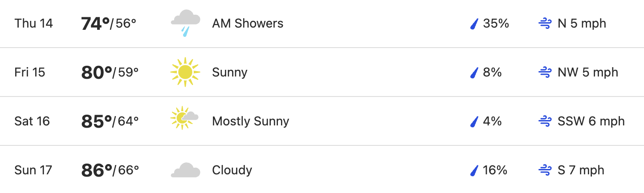Click the raindrop icon next to 16%
Viewport: 644px width, 193px height.
474,170
